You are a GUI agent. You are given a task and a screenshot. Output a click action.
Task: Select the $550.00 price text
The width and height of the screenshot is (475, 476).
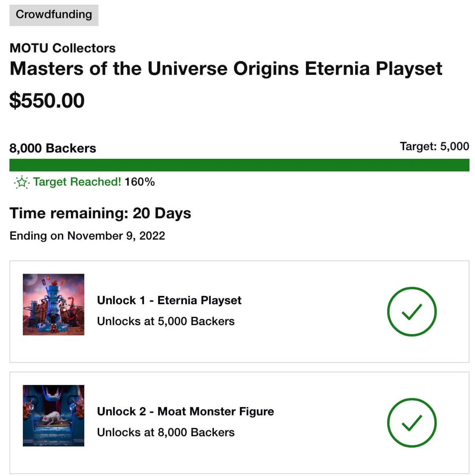coord(47,100)
